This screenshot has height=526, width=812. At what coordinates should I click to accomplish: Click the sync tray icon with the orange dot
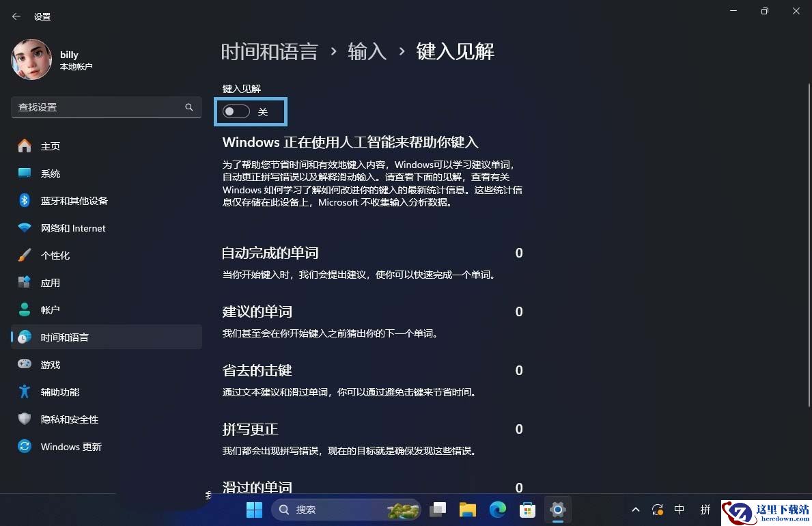(658, 510)
